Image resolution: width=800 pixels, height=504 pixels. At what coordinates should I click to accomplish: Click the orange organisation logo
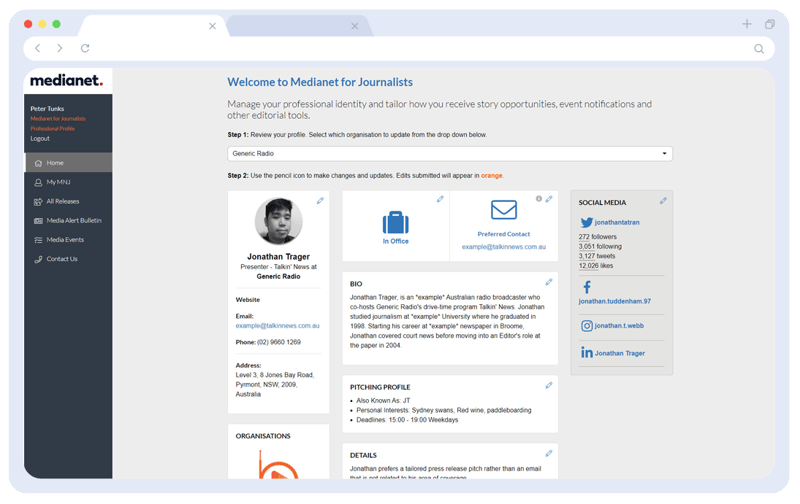pyautogui.click(x=278, y=465)
